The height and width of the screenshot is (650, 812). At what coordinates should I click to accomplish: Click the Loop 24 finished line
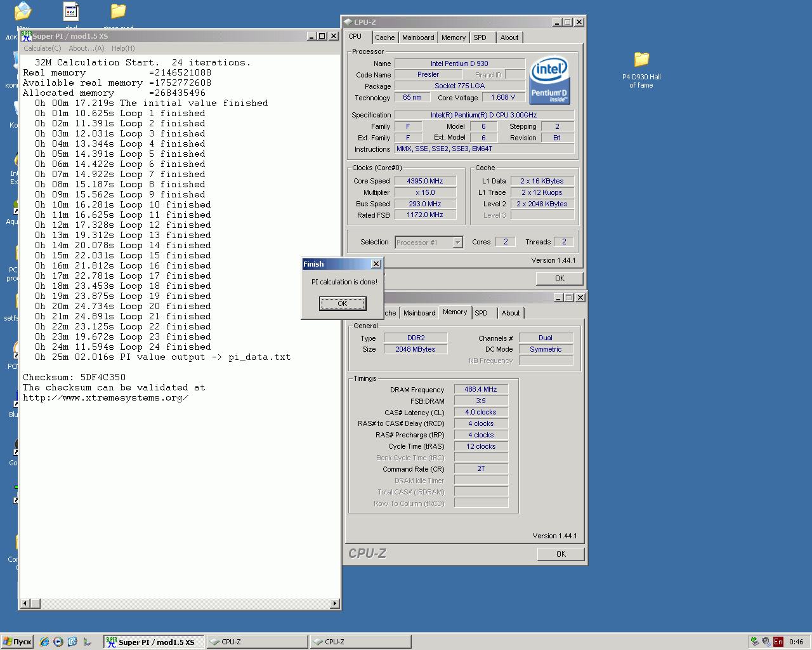[123, 347]
